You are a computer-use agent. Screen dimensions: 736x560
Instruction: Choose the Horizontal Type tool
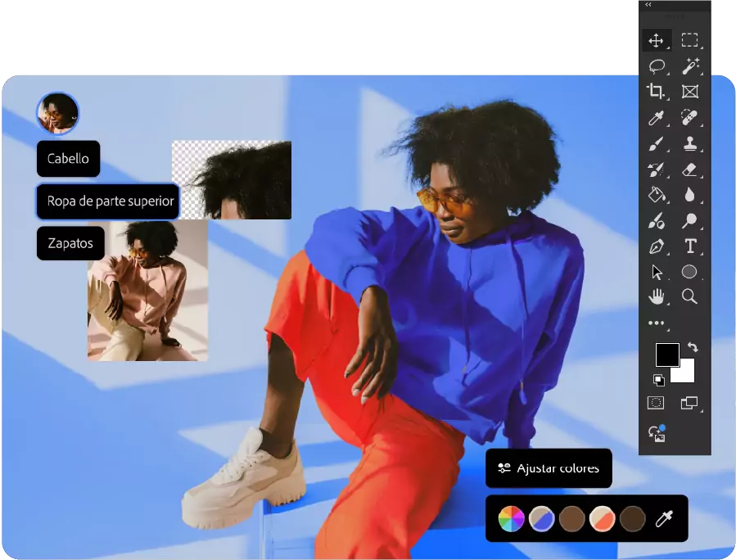(x=690, y=246)
